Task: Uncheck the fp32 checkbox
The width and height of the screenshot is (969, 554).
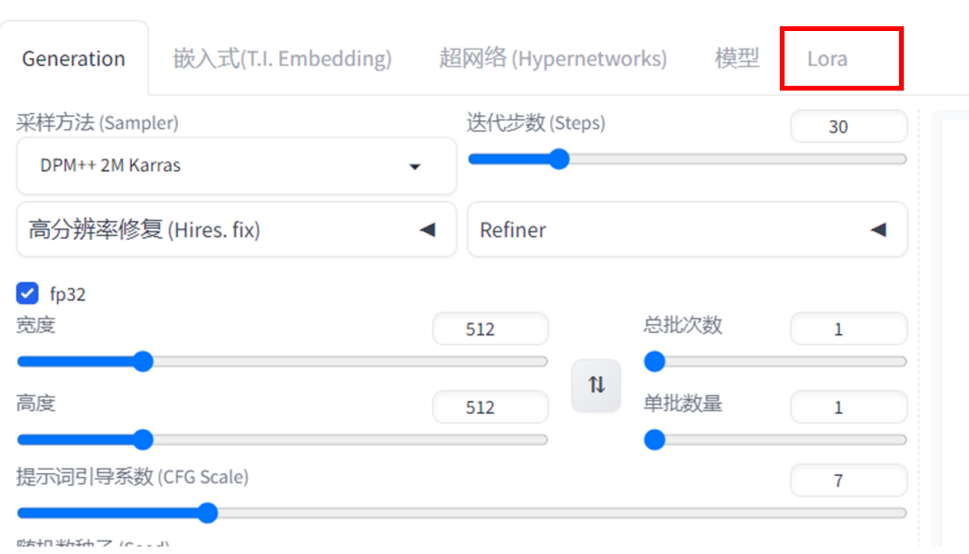Action: 28,293
